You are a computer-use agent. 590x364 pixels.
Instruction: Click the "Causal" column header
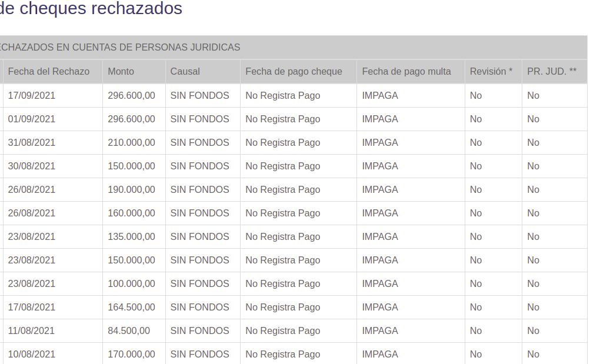[185, 71]
